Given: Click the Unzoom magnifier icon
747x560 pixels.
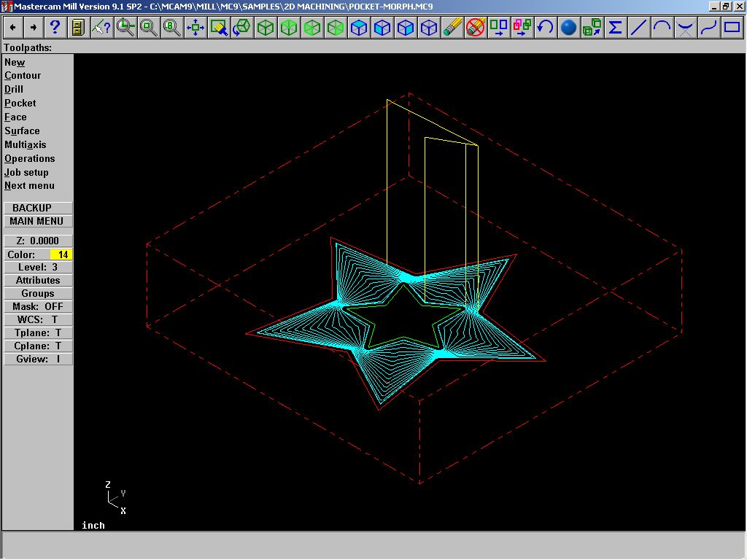Looking at the screenshot, I should click(149, 28).
